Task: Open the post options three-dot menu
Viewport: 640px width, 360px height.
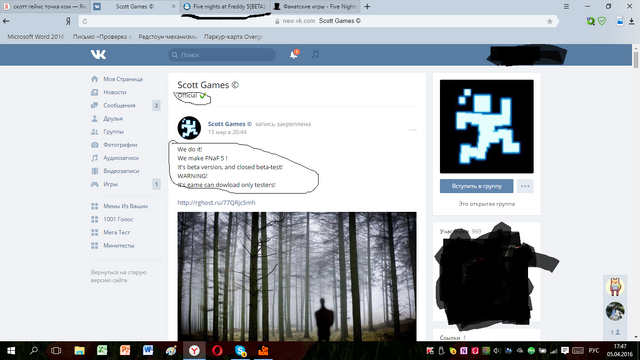Action: pyautogui.click(x=413, y=130)
